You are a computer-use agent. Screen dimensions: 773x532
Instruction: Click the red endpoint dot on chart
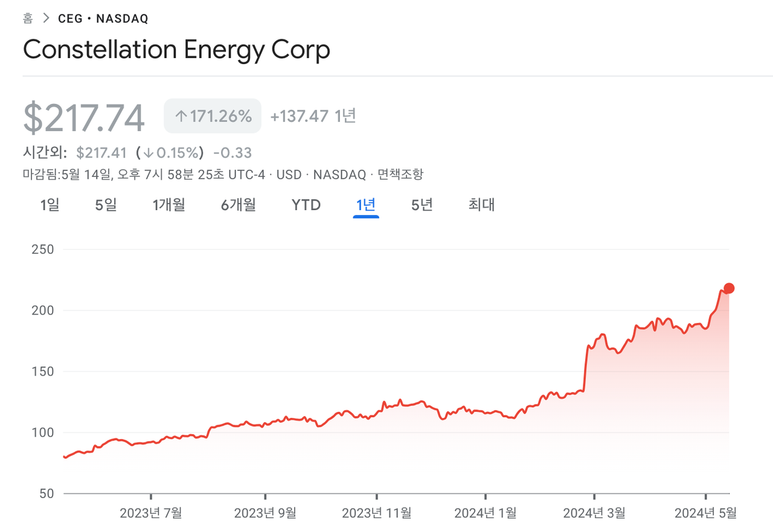point(729,288)
